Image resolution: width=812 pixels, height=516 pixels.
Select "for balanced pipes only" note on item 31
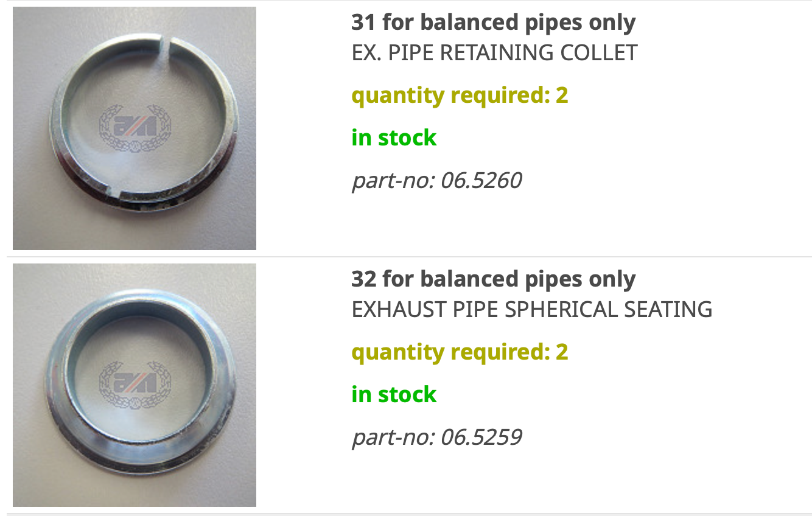click(x=509, y=23)
